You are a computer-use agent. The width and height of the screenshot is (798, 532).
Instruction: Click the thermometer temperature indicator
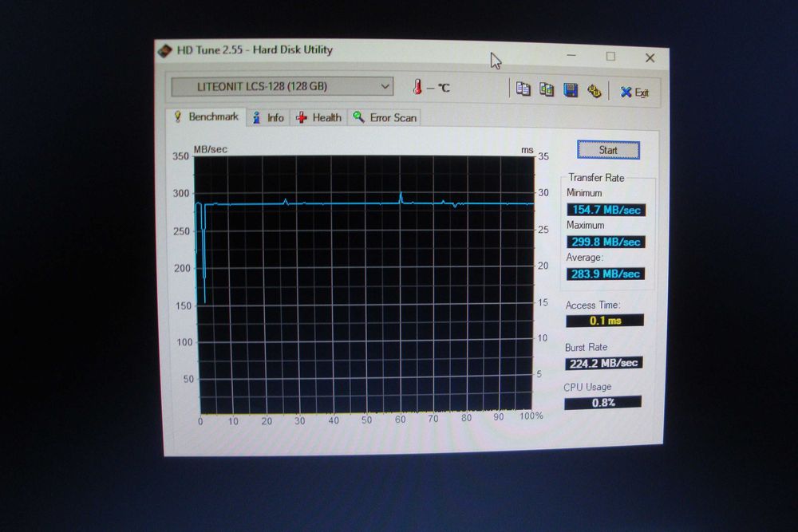[432, 87]
